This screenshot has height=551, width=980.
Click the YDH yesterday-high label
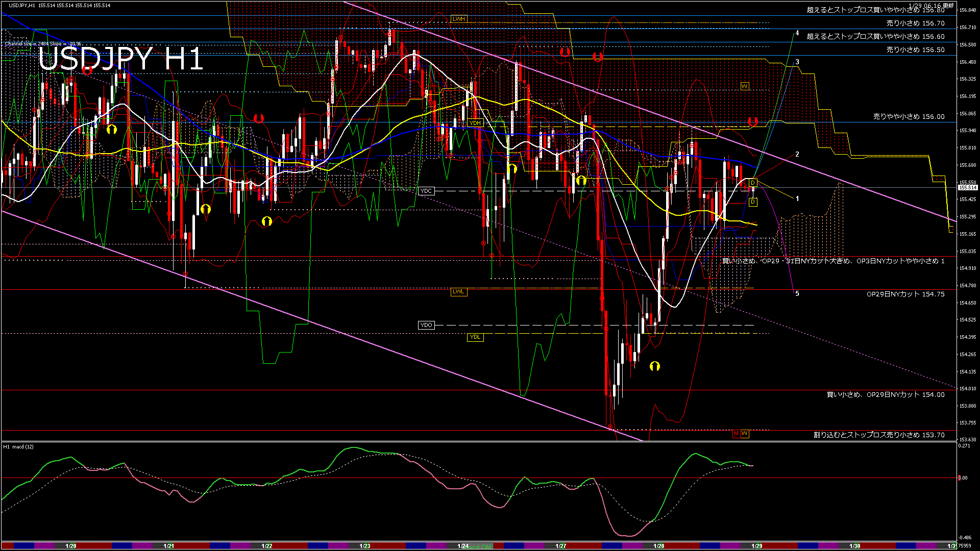pyautogui.click(x=475, y=123)
